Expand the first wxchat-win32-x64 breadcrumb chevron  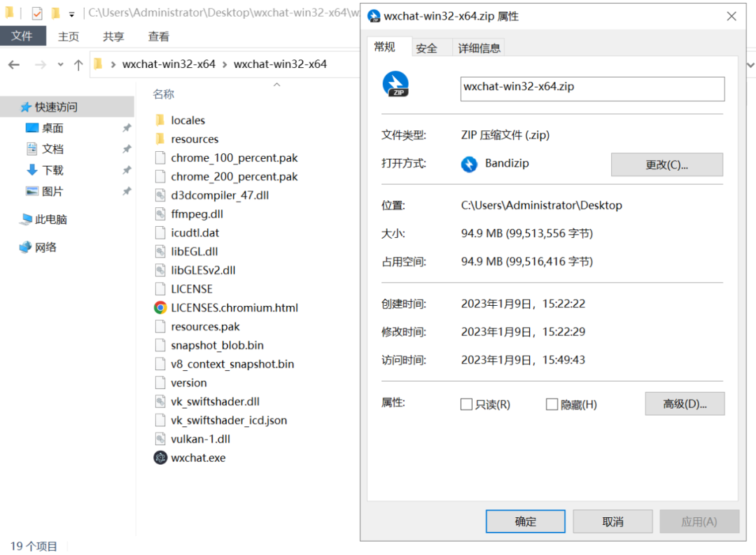click(225, 64)
